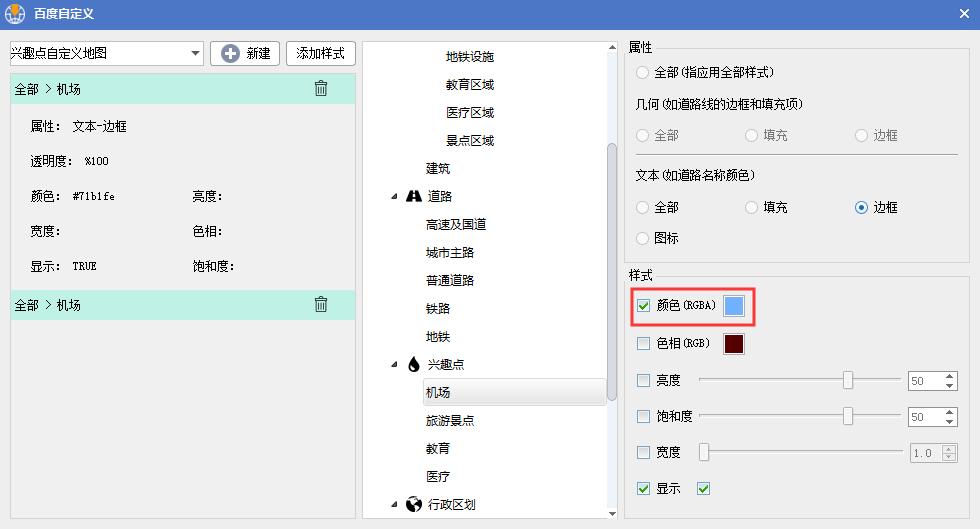Click the app logo in title bar
Viewport: 980px width, 529px height.
[14, 13]
